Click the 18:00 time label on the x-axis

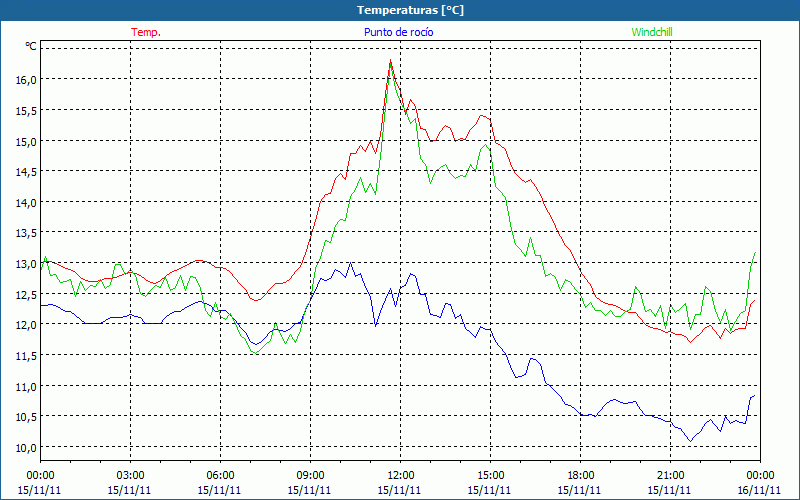click(x=580, y=476)
